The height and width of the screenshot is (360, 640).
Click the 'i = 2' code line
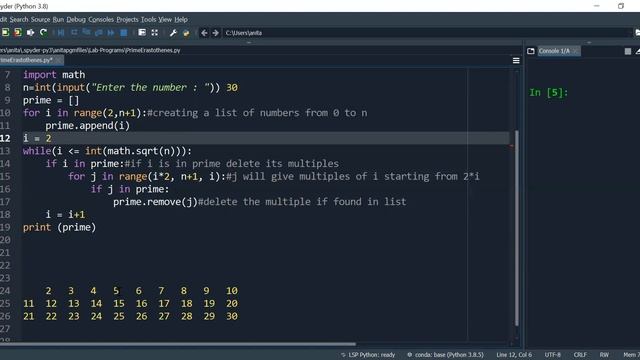[37, 138]
